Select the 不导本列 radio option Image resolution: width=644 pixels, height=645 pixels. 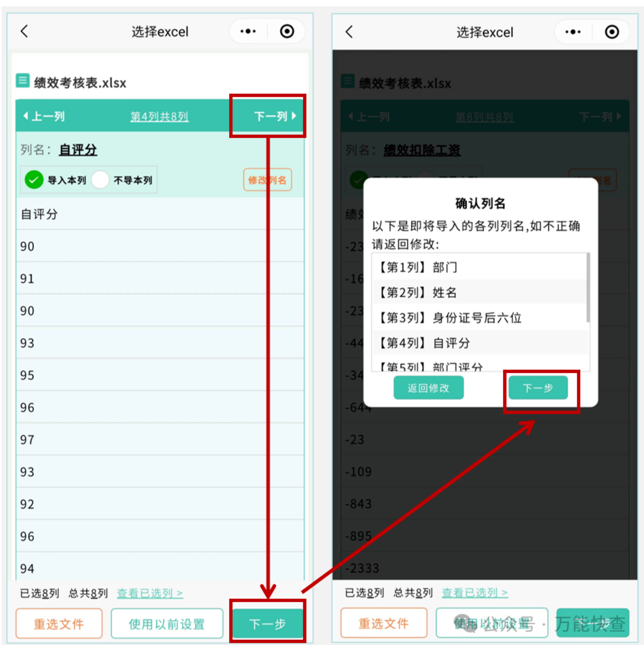pyautogui.click(x=123, y=180)
